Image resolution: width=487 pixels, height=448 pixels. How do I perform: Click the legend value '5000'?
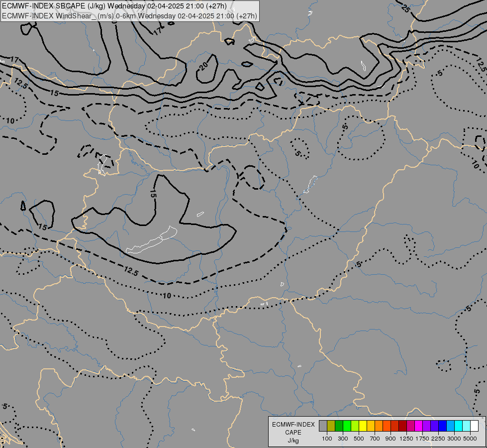470,439
